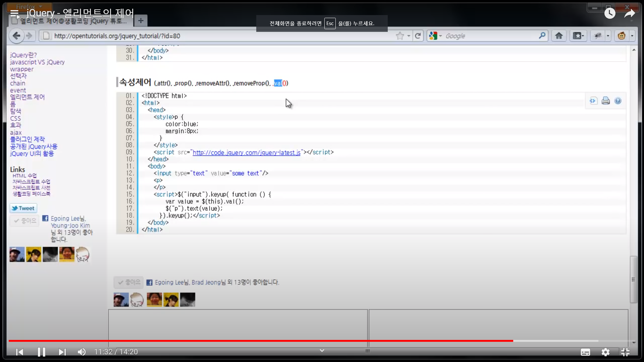Exit fullscreen mode

(x=625, y=352)
